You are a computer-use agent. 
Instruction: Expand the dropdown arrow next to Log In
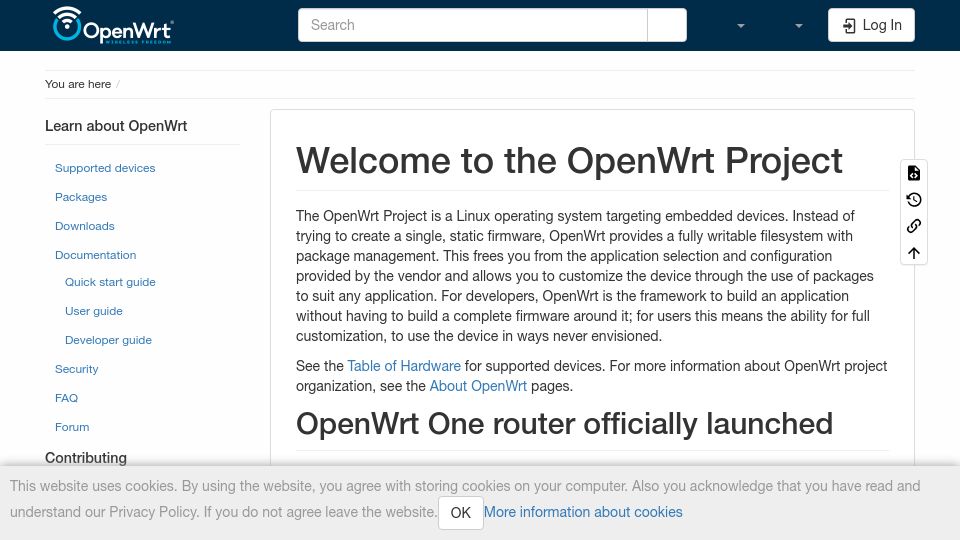(798, 26)
